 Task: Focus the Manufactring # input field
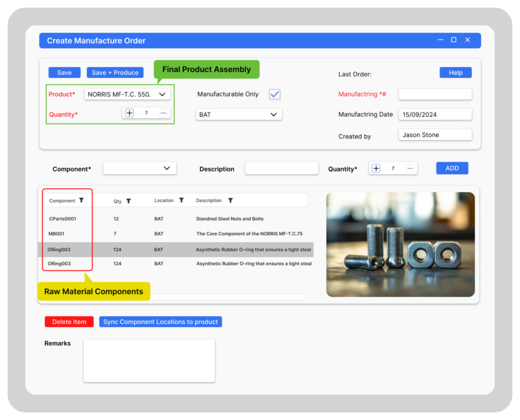tap(435, 94)
